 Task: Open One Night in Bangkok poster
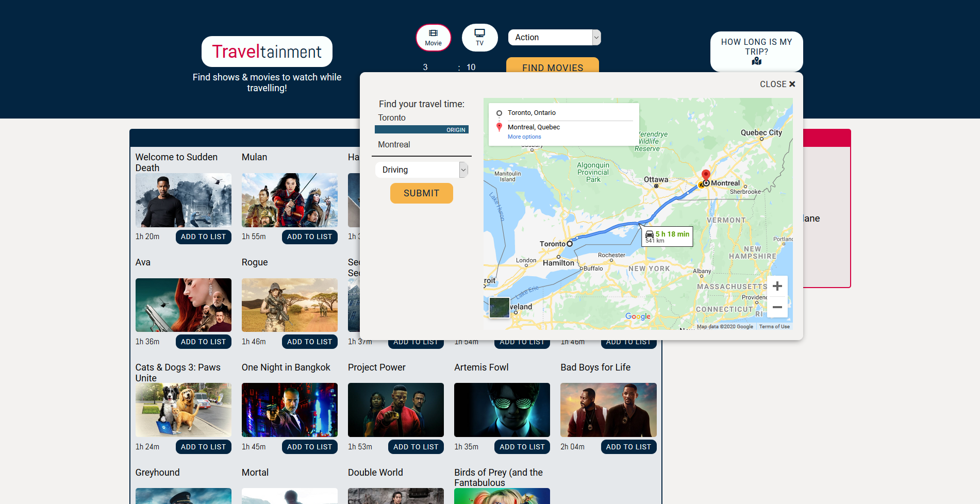290,410
